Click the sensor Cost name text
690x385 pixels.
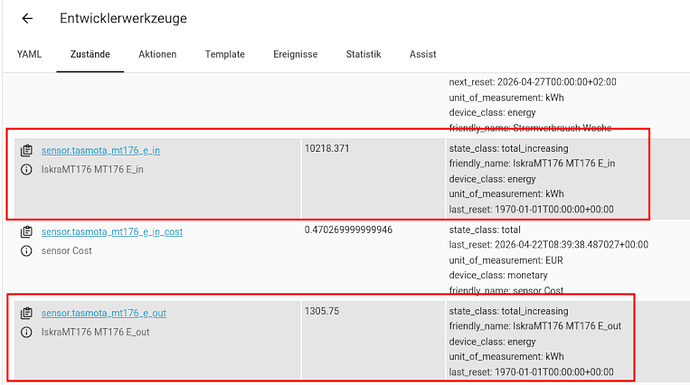pyautogui.click(x=66, y=251)
